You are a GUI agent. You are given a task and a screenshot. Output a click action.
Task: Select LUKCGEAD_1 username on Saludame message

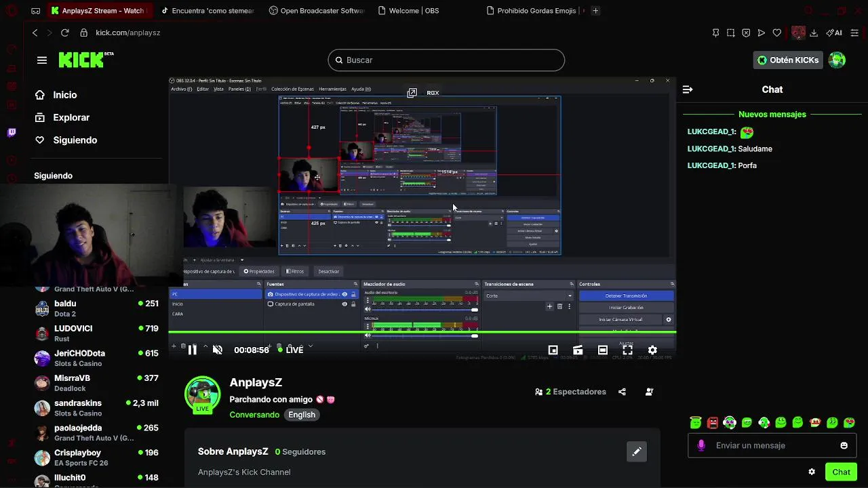tap(711, 148)
